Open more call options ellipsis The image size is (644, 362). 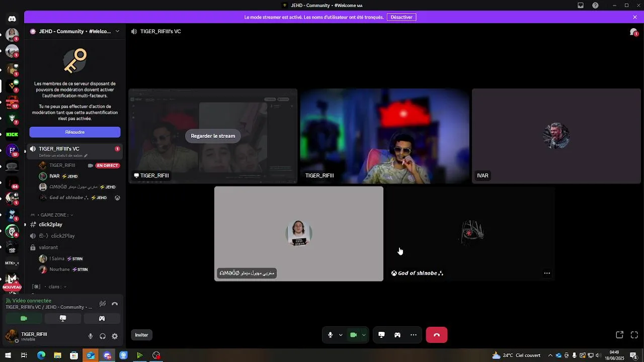coord(414,335)
